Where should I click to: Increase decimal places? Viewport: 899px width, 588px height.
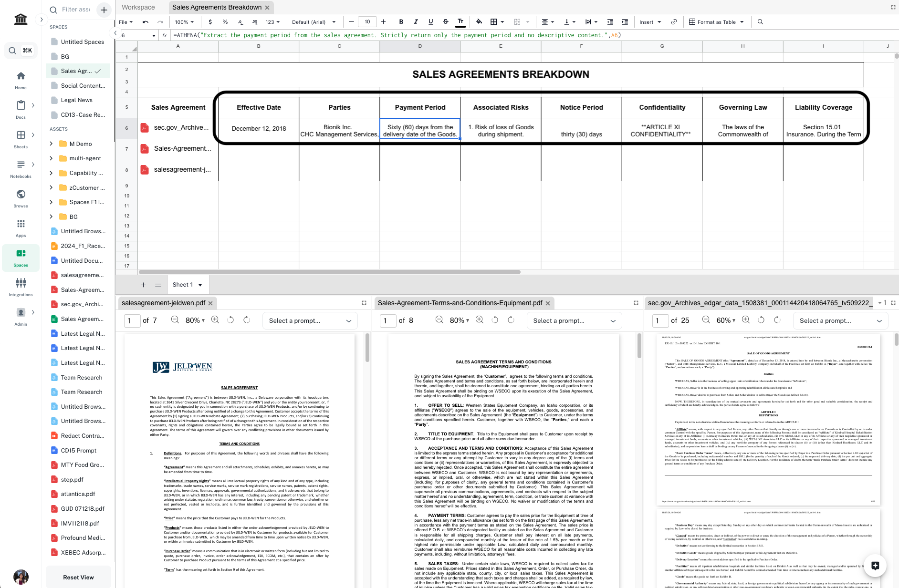coord(255,22)
